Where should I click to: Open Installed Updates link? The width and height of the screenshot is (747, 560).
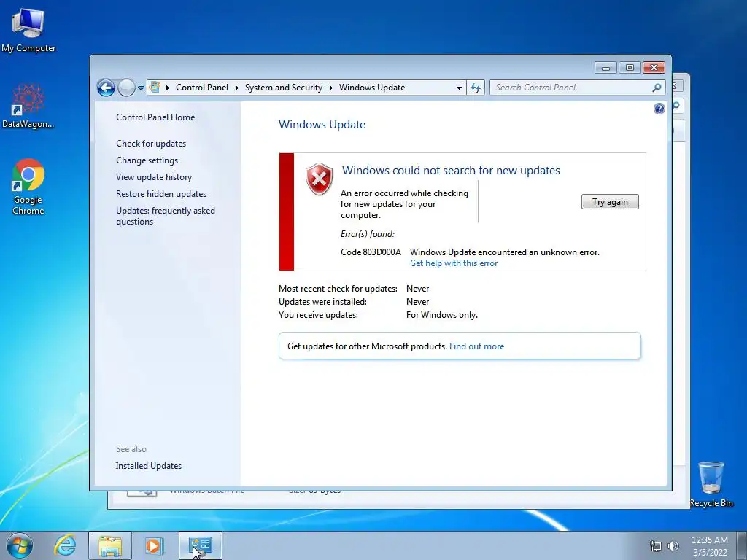[x=148, y=466]
